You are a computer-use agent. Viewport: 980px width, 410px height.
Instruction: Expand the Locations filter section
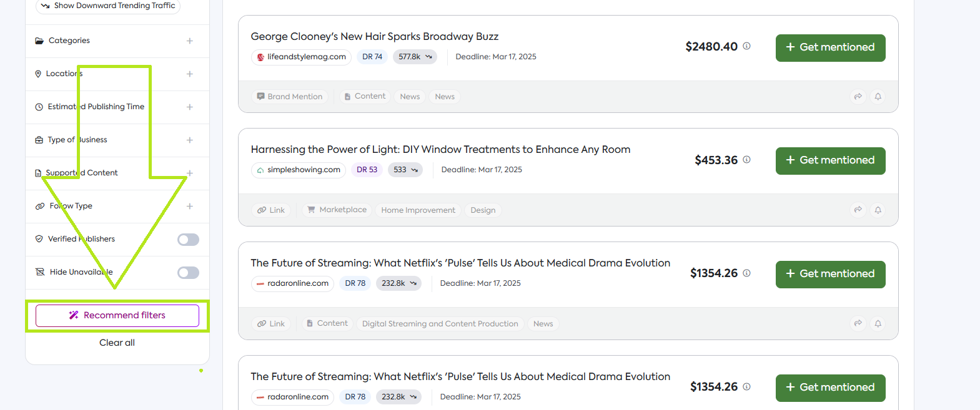click(189, 74)
